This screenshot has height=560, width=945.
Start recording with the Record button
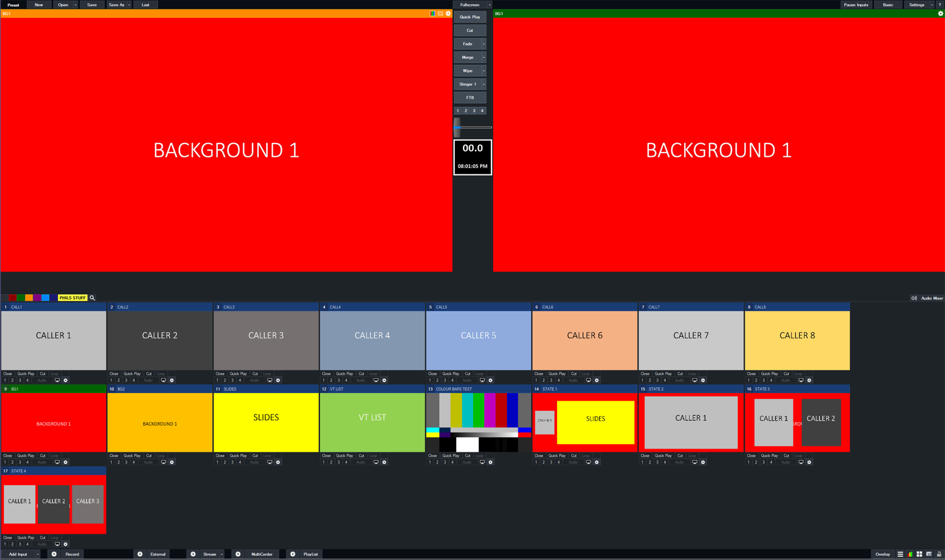click(x=72, y=554)
